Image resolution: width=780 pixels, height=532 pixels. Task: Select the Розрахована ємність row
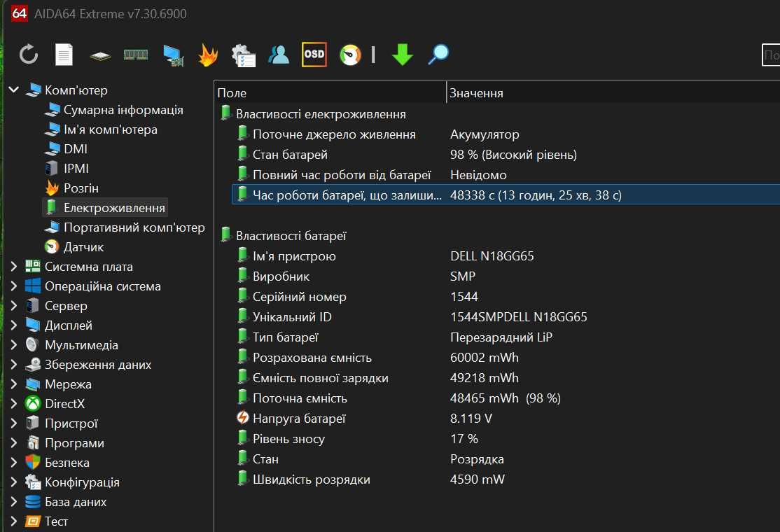pyautogui.click(x=506, y=358)
